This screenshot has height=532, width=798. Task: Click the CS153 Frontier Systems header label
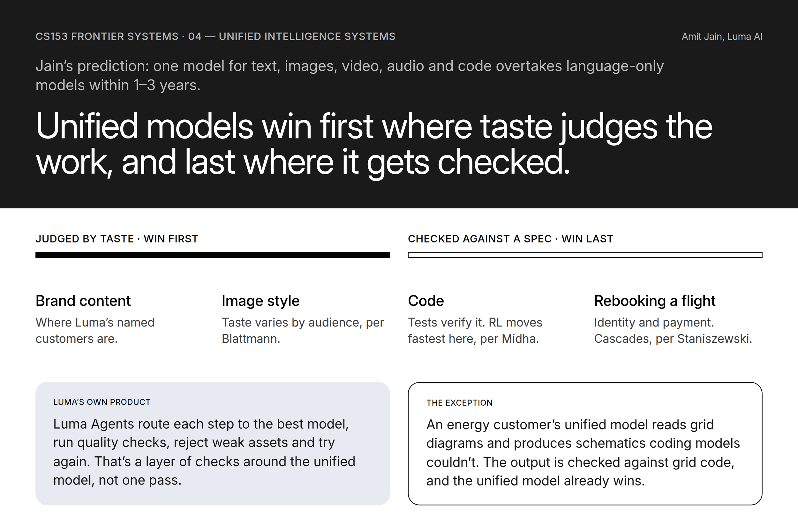point(215,36)
